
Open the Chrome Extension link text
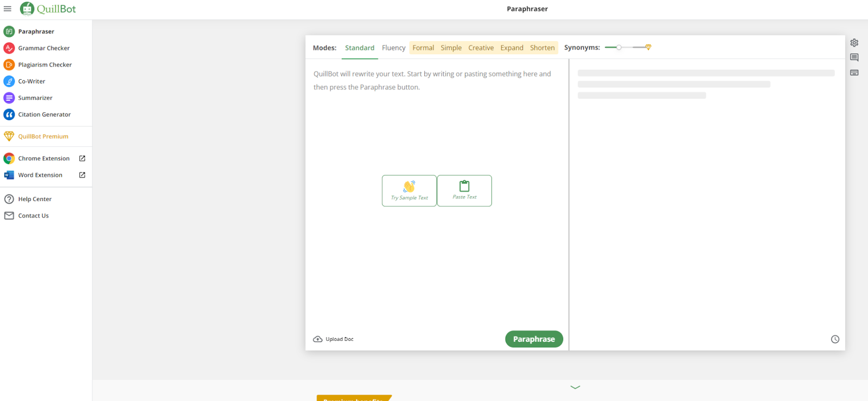click(44, 159)
